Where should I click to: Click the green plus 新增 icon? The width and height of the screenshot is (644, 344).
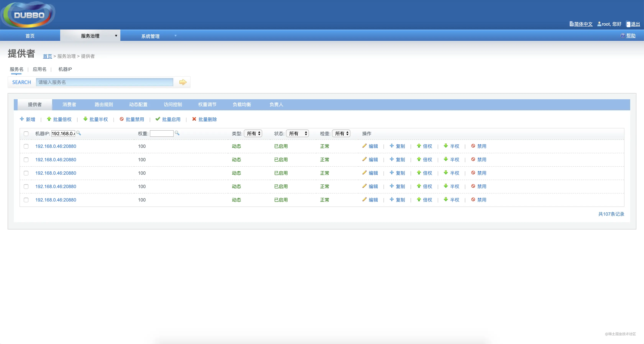(22, 119)
